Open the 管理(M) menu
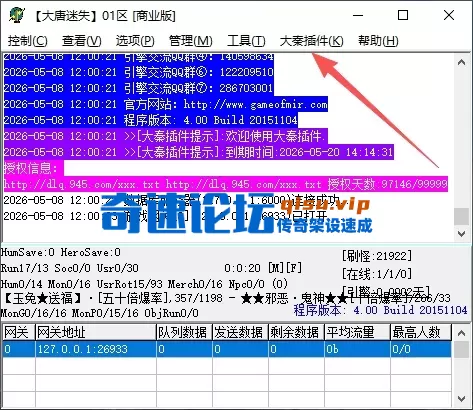The height and width of the screenshot is (410, 473). 191,41
